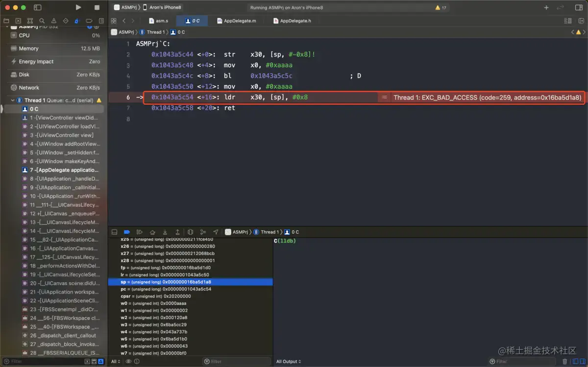Open the Breakpoint navigator icon
Screen dimensions: 588x367
click(x=88, y=21)
